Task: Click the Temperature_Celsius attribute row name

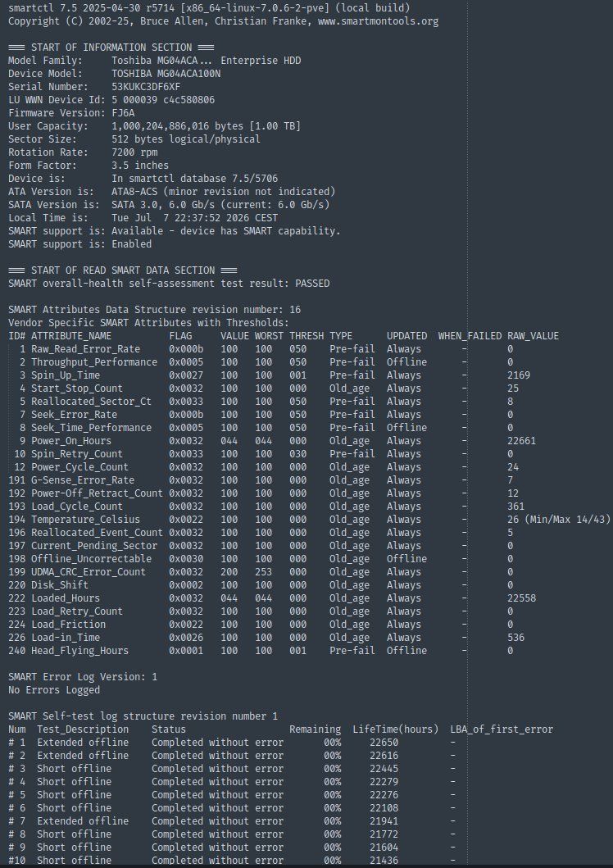Action: tap(85, 520)
